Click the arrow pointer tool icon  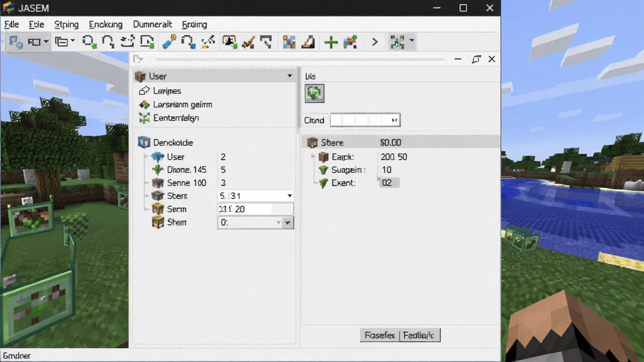(x=266, y=42)
